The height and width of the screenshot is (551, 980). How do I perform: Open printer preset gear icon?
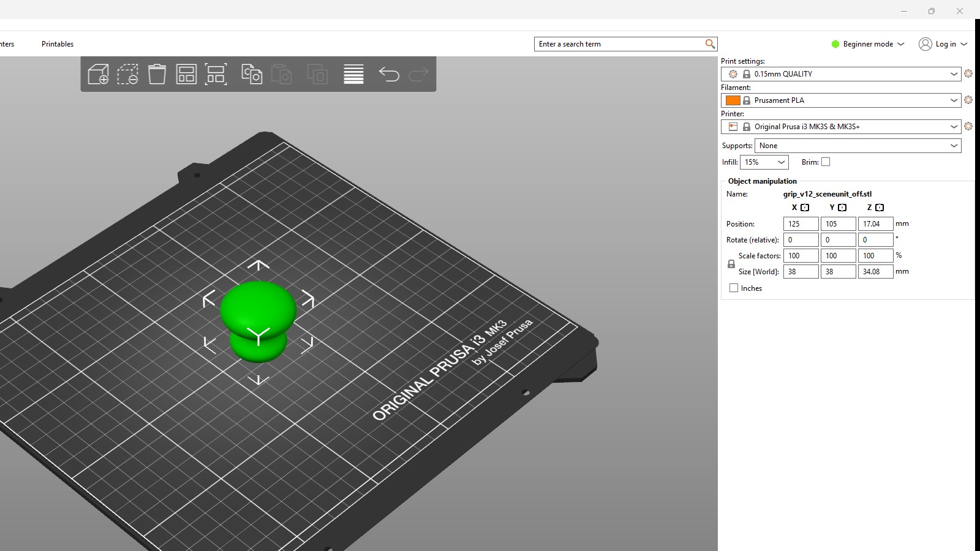pyautogui.click(x=968, y=126)
